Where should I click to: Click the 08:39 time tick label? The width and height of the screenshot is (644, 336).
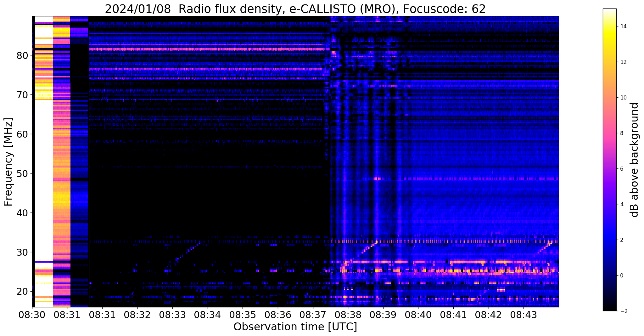383,315
